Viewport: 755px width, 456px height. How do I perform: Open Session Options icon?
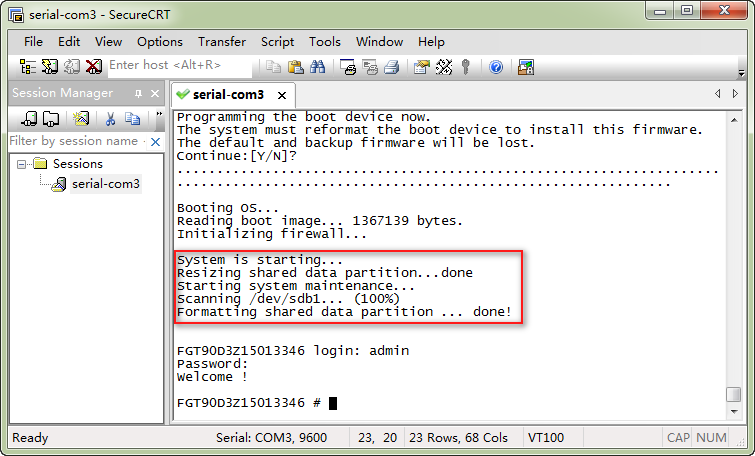[422, 67]
